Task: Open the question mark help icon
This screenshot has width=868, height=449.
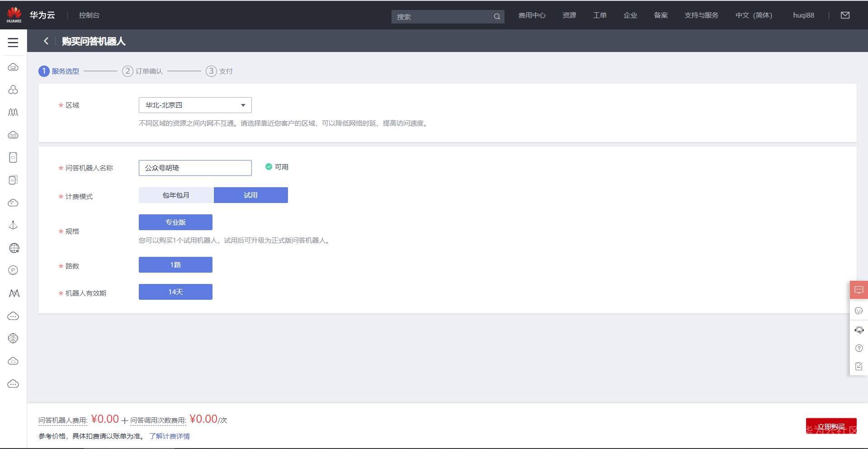Action: tap(859, 348)
